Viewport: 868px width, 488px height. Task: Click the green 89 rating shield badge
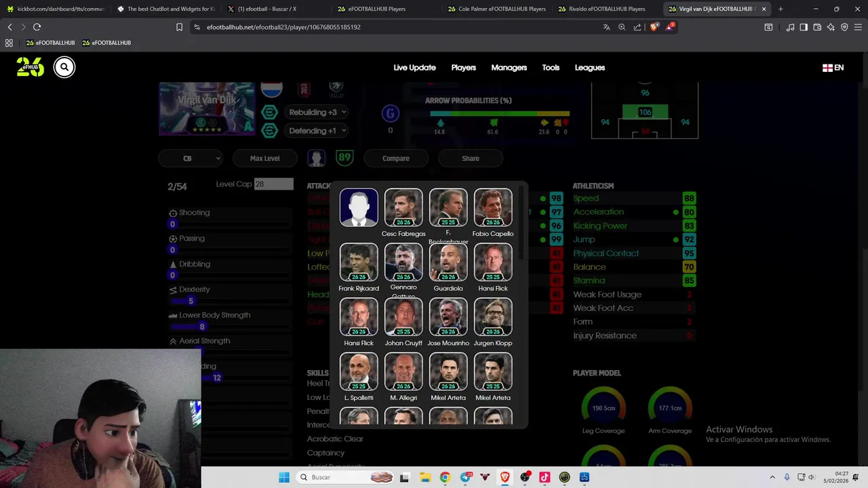pyautogui.click(x=344, y=158)
